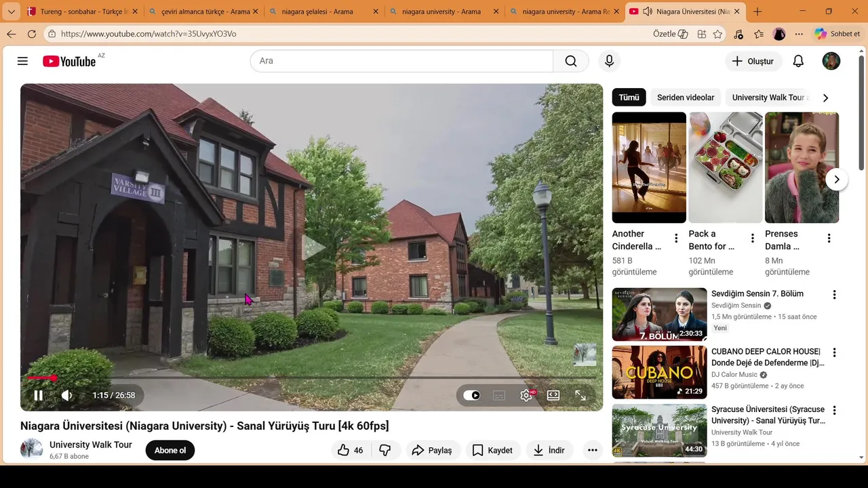Click the Kaydet save button
This screenshot has width=868, height=488.
click(x=493, y=450)
